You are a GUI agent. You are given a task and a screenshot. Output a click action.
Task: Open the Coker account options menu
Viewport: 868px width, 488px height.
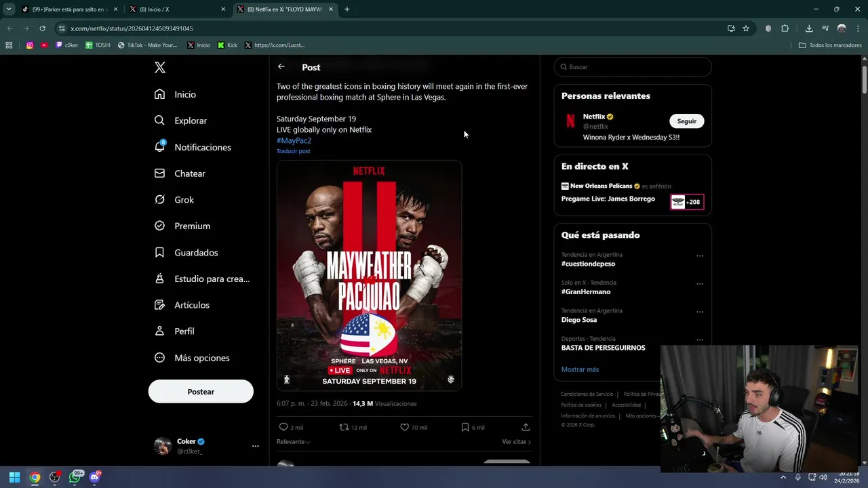(256, 446)
